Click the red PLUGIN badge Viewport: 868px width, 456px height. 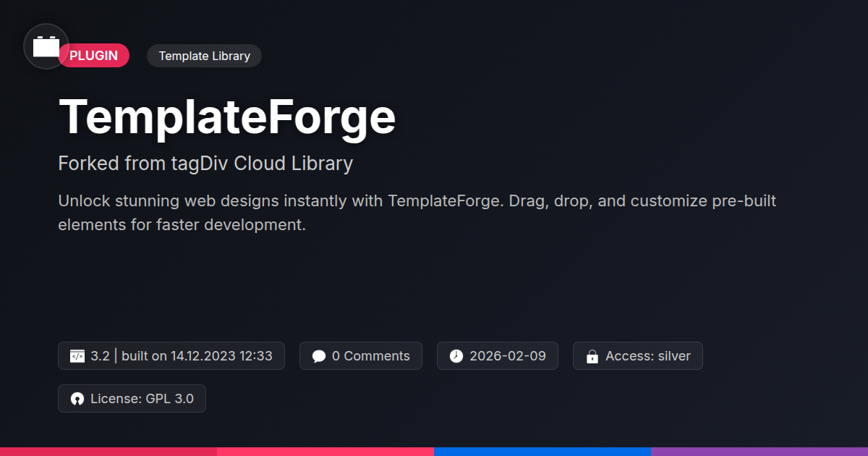point(94,56)
